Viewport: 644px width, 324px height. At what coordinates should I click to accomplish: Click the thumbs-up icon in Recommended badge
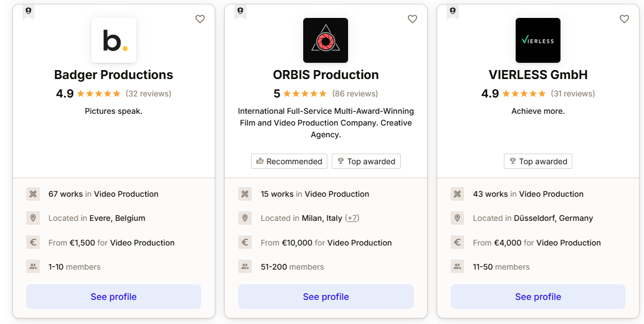260,161
